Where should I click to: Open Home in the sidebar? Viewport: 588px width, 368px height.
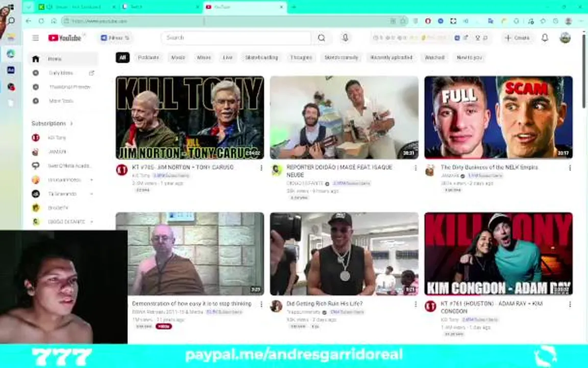click(64, 59)
